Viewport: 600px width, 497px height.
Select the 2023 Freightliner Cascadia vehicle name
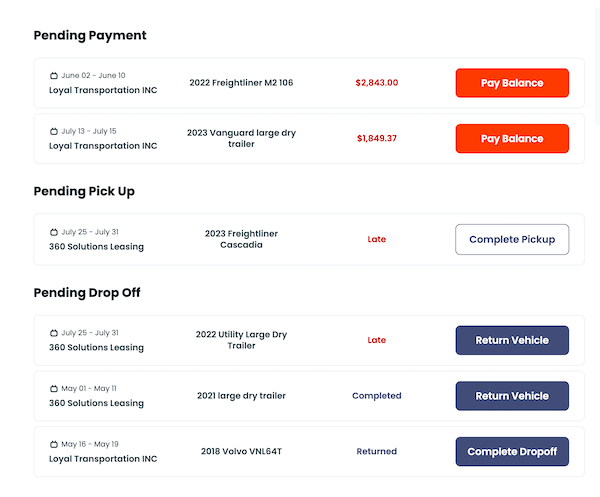(241, 239)
